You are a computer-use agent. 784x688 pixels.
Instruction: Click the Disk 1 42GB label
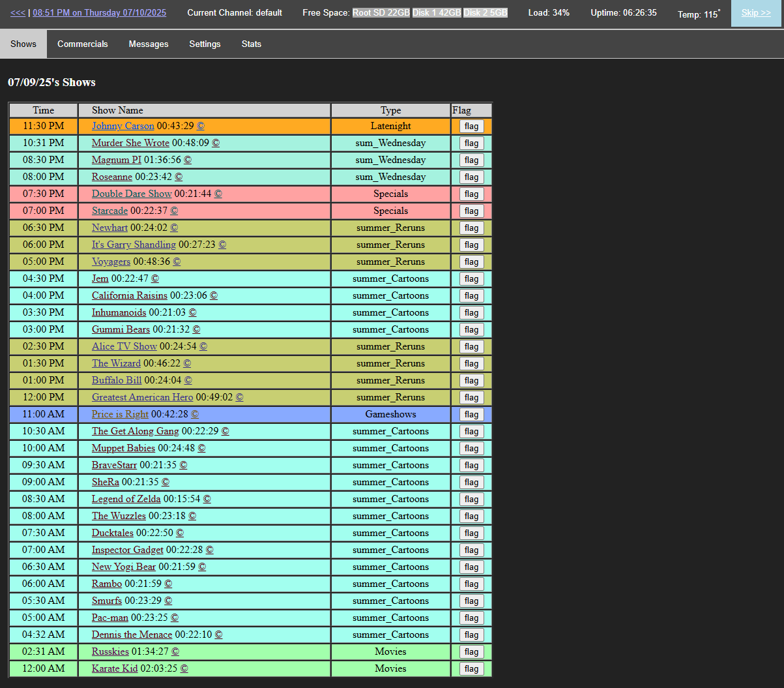pos(437,12)
